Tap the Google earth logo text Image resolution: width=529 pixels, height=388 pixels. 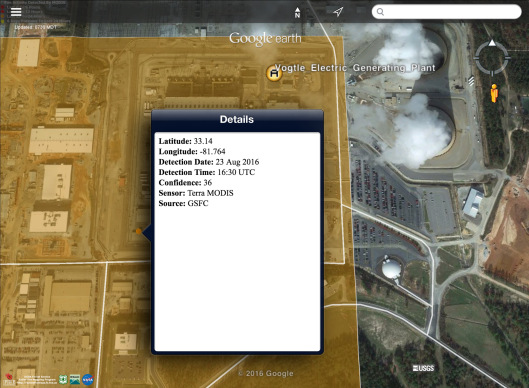click(x=265, y=38)
